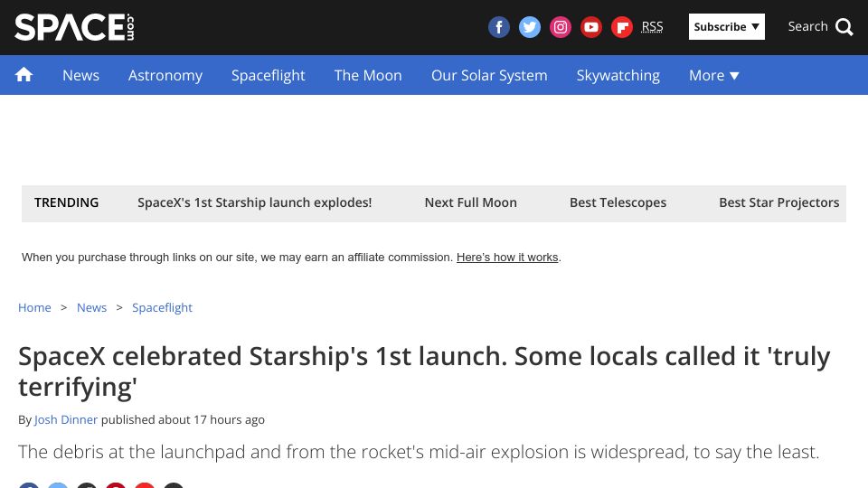The image size is (868, 488).
Task: Open the Flipboard icon in header
Action: (x=622, y=27)
